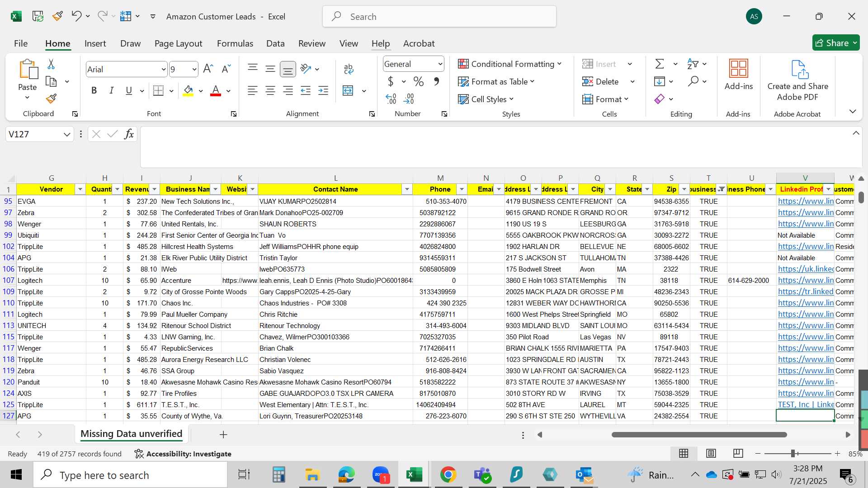Click the Undo arrow icon
Image resolution: width=868 pixels, height=488 pixels.
[x=76, y=16]
